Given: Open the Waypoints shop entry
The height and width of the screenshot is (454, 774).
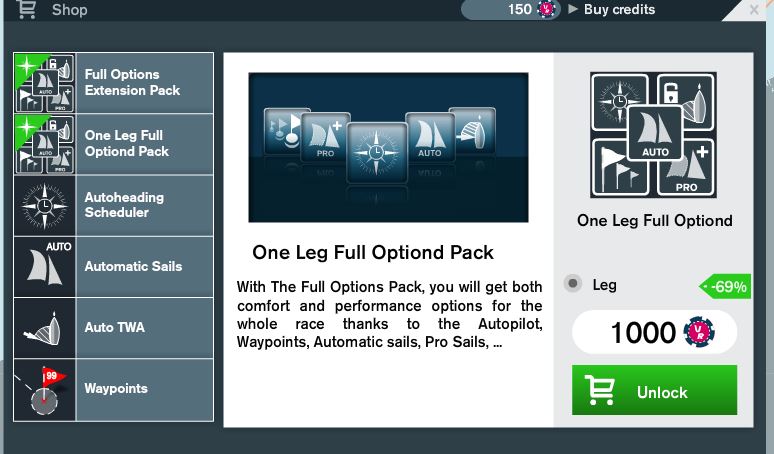Looking at the screenshot, I should tap(114, 389).
